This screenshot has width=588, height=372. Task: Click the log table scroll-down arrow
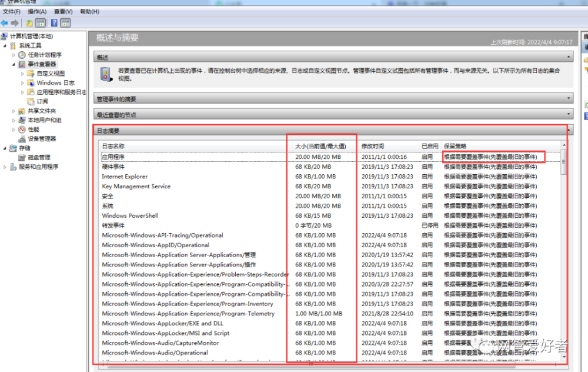pos(564,357)
